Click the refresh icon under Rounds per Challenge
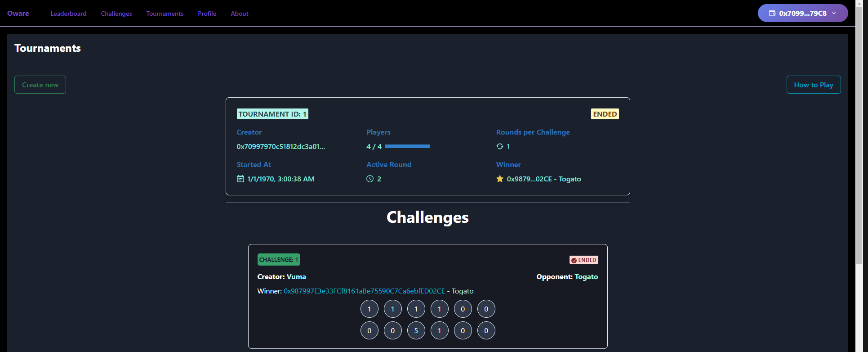868x352 pixels. (500, 146)
